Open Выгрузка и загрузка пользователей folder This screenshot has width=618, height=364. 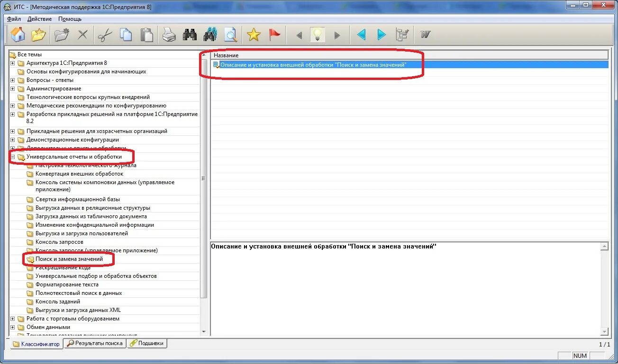tap(82, 233)
